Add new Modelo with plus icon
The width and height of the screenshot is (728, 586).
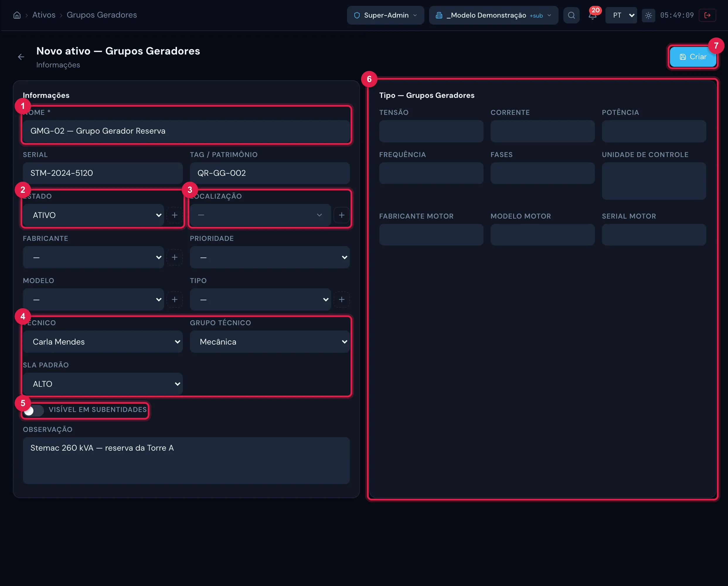tap(175, 299)
